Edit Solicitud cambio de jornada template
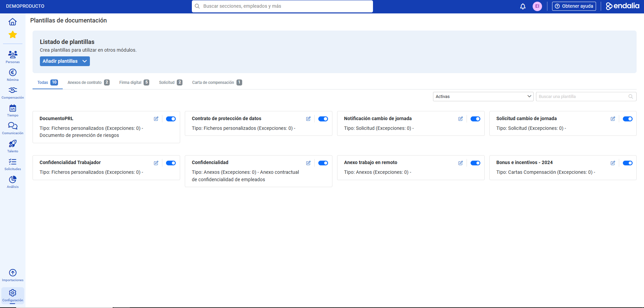 click(x=613, y=119)
